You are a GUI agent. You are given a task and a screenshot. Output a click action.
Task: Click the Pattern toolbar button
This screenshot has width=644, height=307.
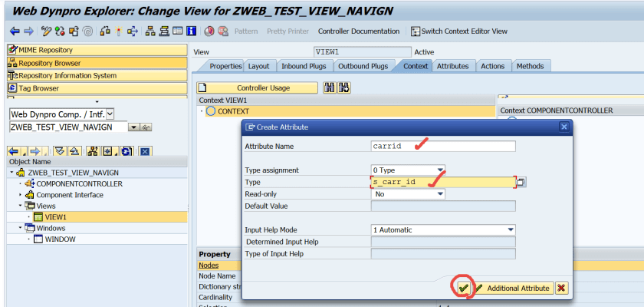[x=246, y=31]
